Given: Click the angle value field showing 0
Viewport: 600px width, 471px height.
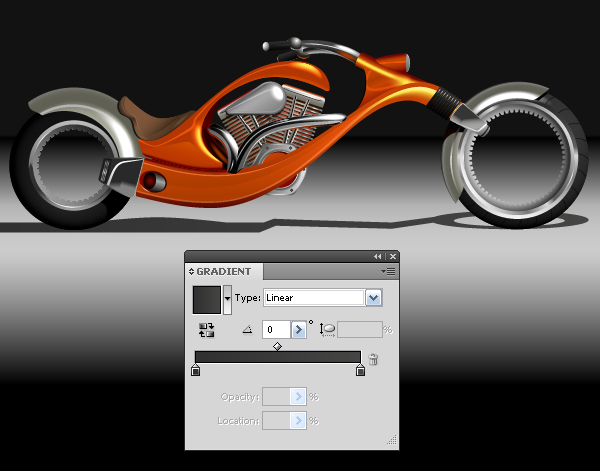Looking at the screenshot, I should pyautogui.click(x=276, y=330).
